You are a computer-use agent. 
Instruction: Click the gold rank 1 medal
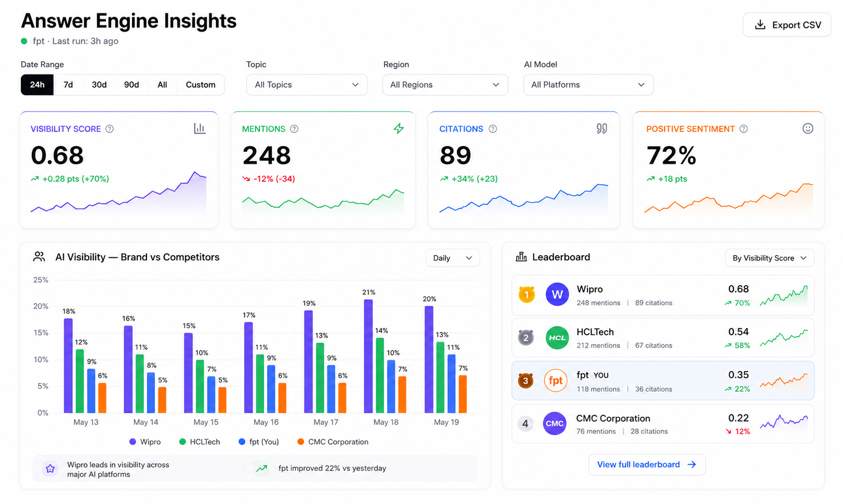point(526,295)
